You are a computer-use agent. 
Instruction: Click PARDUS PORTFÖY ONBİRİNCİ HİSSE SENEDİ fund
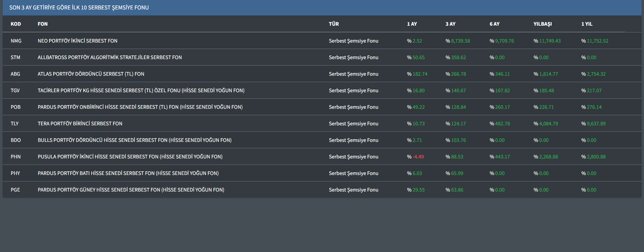tap(140, 107)
